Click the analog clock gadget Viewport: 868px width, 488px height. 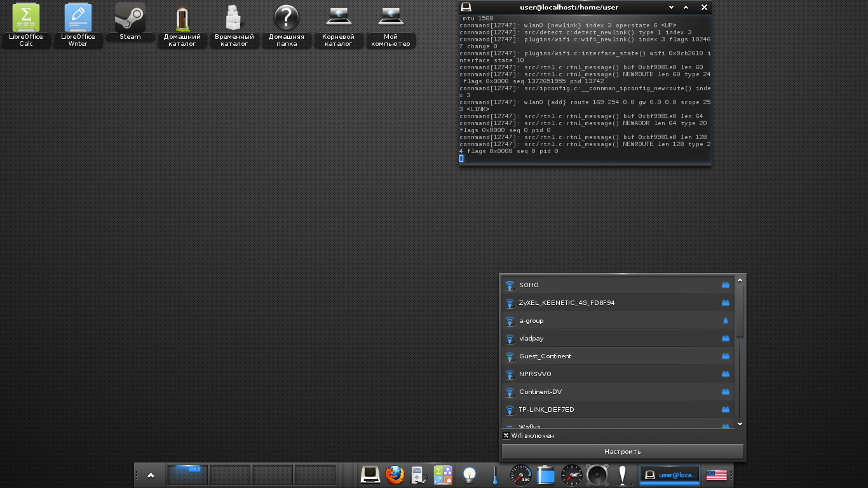571,475
